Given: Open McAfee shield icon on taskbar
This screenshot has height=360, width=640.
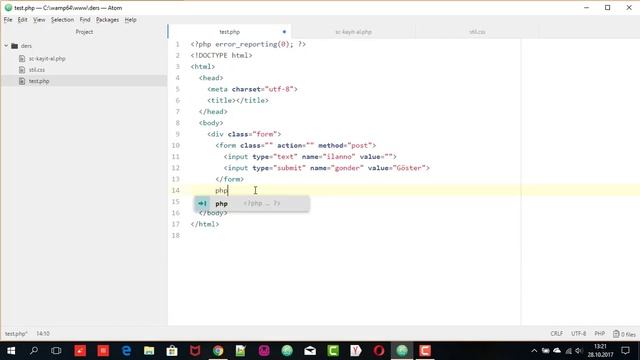Looking at the screenshot, I should click(x=195, y=351).
